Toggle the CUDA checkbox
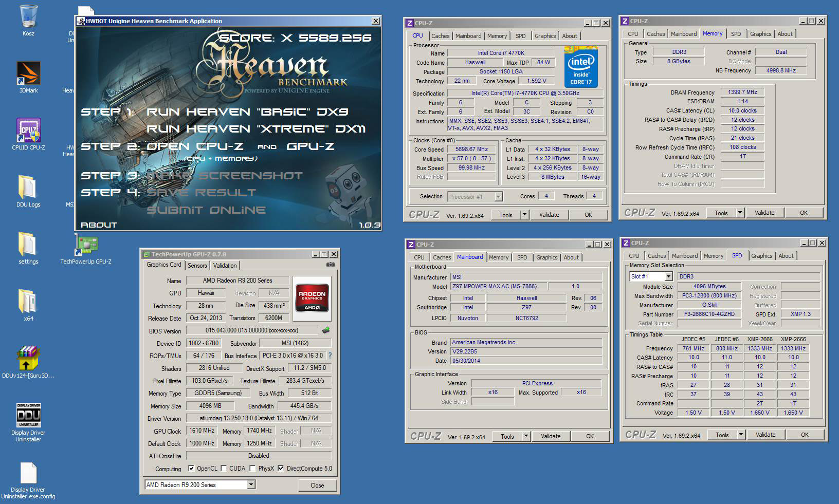 (x=224, y=468)
